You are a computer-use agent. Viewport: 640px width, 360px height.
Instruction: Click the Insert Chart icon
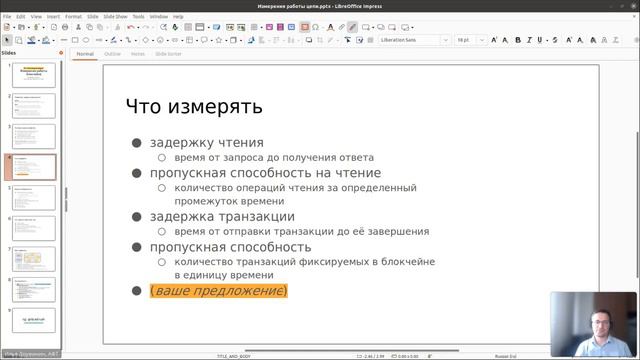(x=291, y=27)
